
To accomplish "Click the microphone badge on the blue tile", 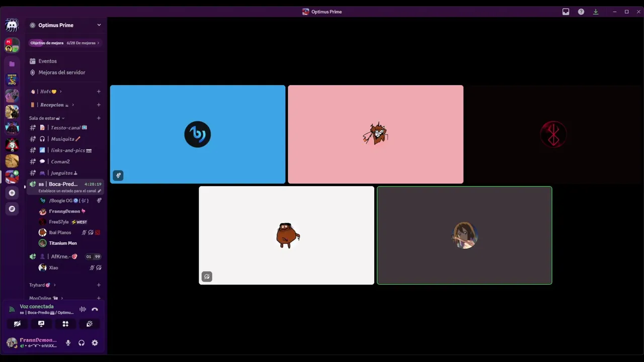I will point(118,175).
